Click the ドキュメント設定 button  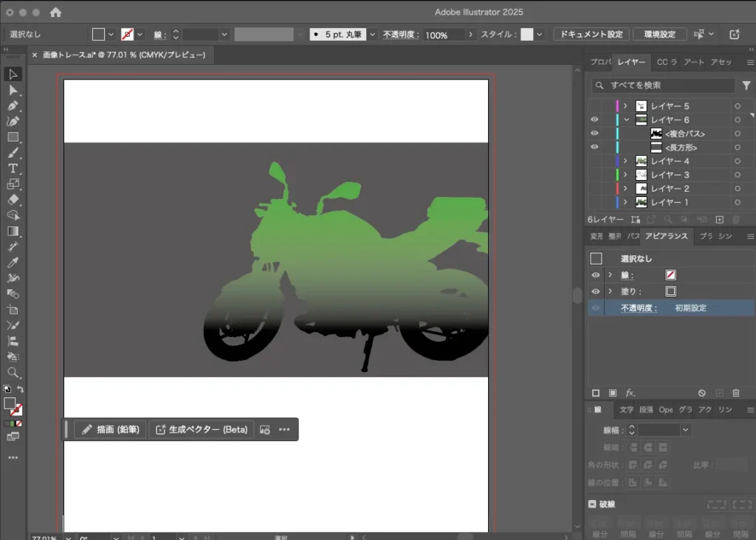[x=591, y=35]
